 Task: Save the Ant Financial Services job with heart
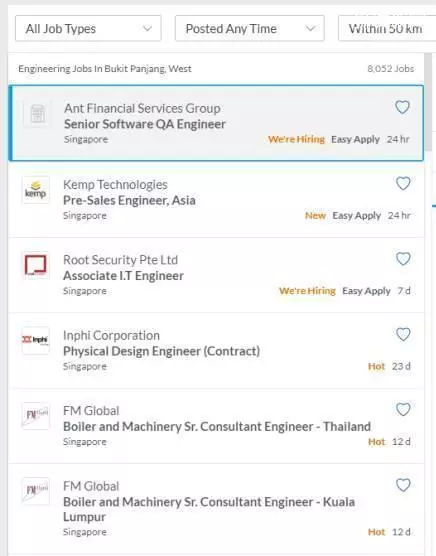402,107
